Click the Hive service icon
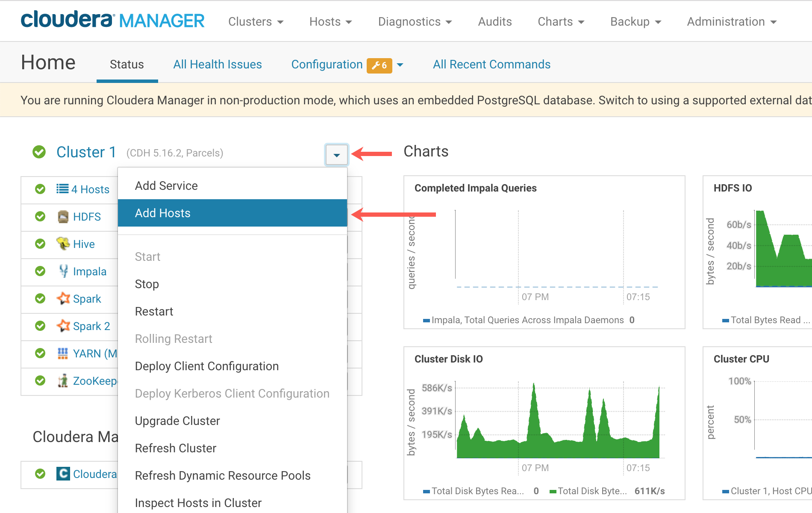Screen dimensions: 812x513 point(63,244)
